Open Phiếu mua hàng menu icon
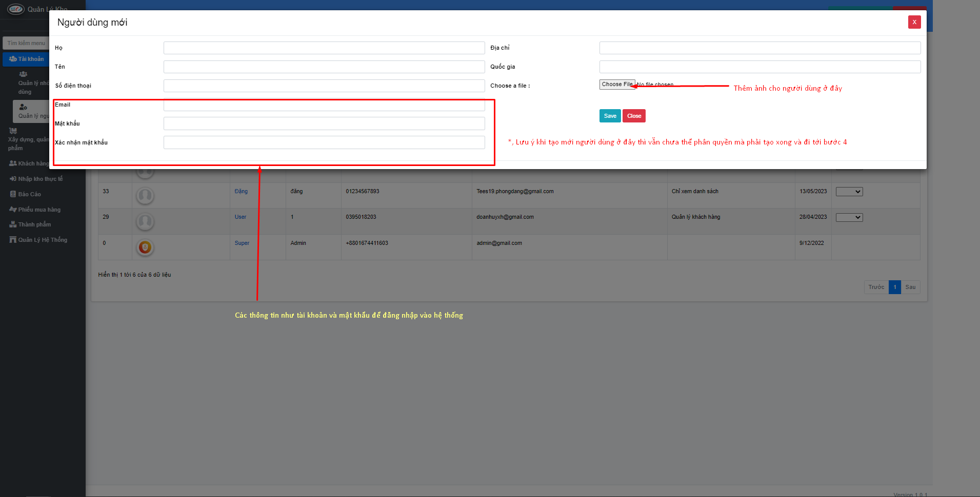This screenshot has height=497, width=980. 13,210
